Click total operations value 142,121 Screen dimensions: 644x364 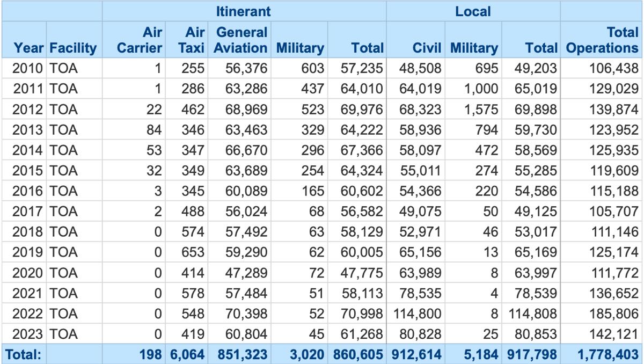(615, 333)
